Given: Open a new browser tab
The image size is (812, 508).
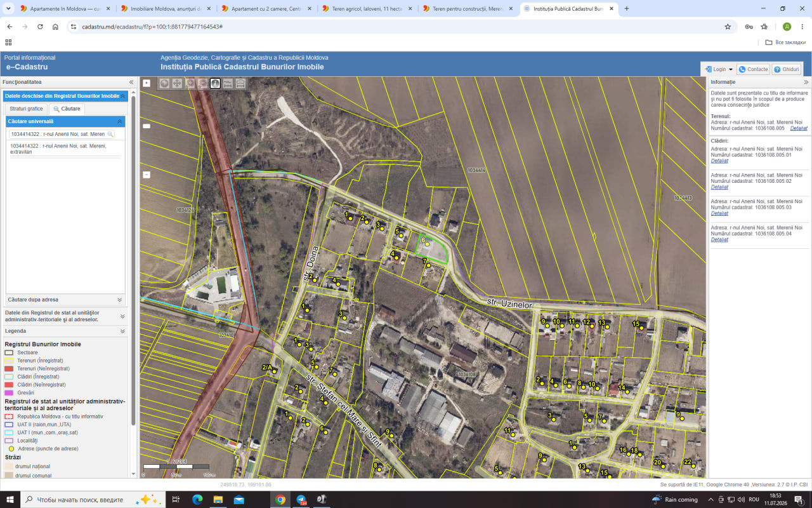Looking at the screenshot, I should (x=627, y=9).
